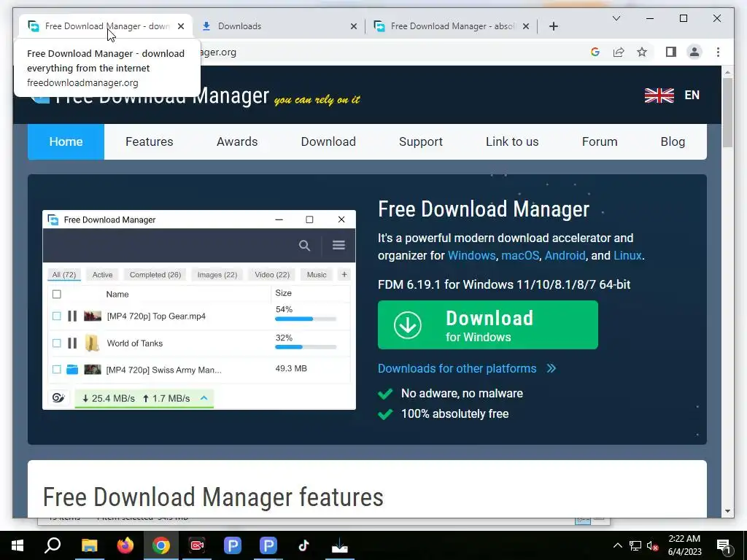
Task: Open EN language selector
Action: pyautogui.click(x=692, y=96)
